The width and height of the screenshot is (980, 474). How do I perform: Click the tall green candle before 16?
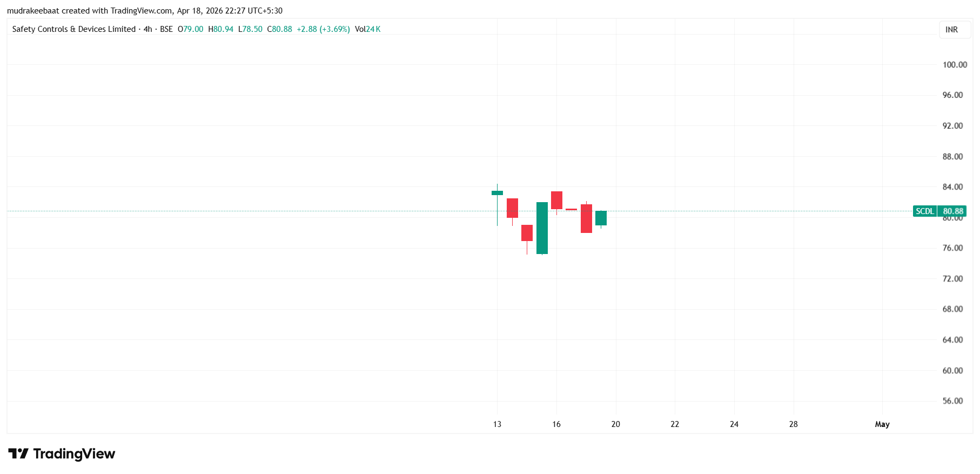tap(542, 228)
